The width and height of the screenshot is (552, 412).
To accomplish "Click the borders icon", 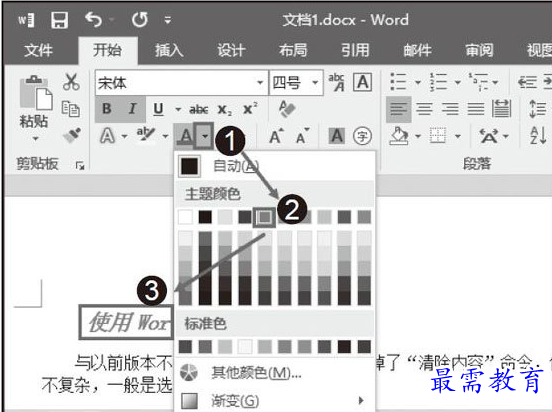I will point(438,136).
